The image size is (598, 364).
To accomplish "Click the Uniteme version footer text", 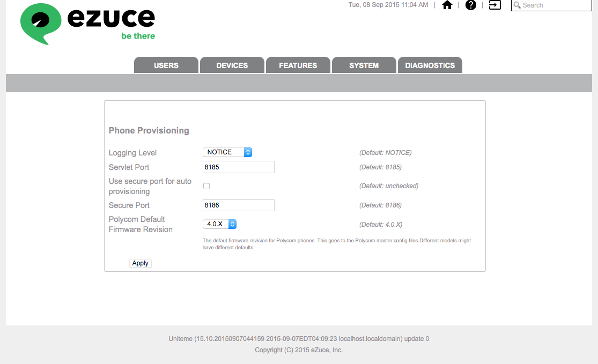I will click(299, 338).
